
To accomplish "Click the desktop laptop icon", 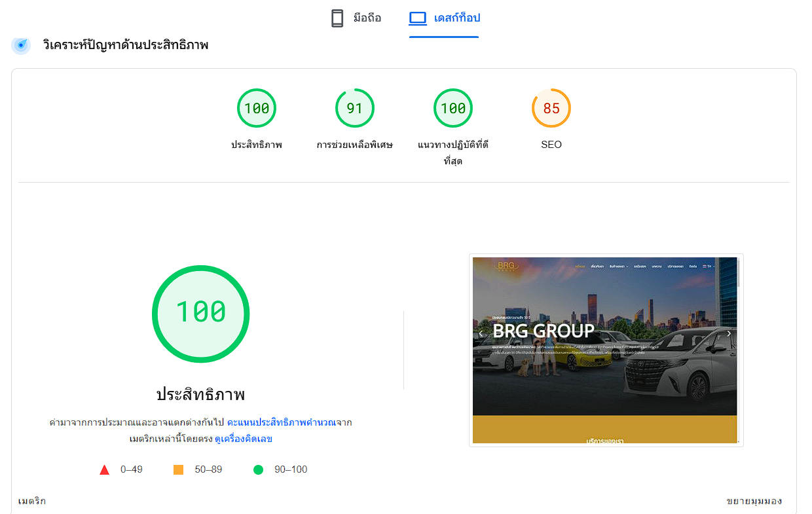I will point(418,18).
